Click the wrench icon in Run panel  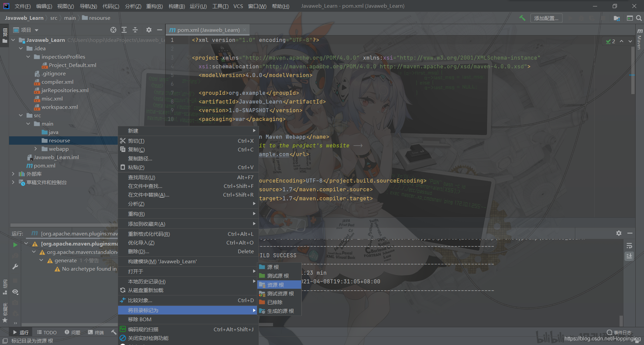(15, 267)
